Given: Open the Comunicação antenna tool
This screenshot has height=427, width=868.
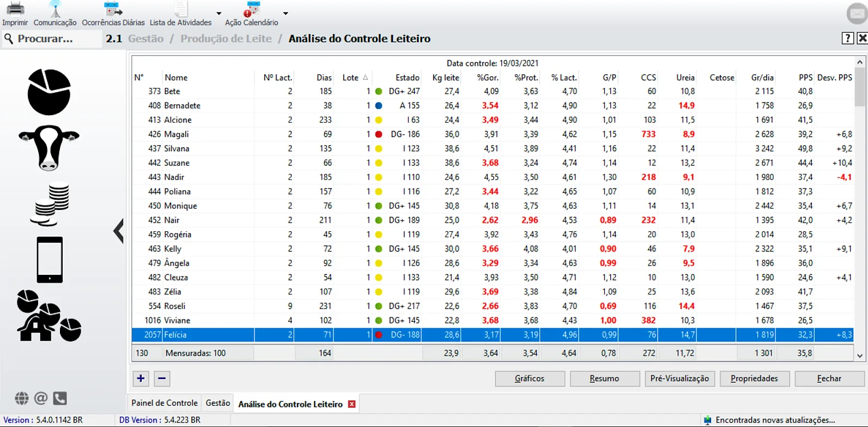Looking at the screenshot, I should click(x=54, y=9).
